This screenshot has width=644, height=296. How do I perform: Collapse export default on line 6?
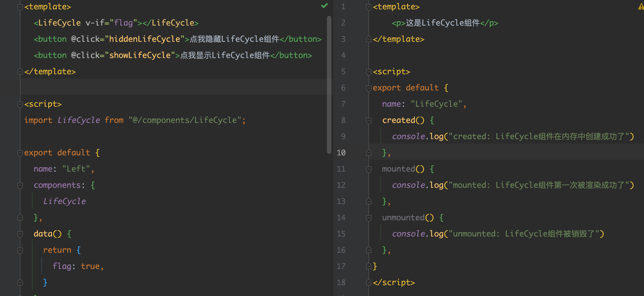click(369, 88)
